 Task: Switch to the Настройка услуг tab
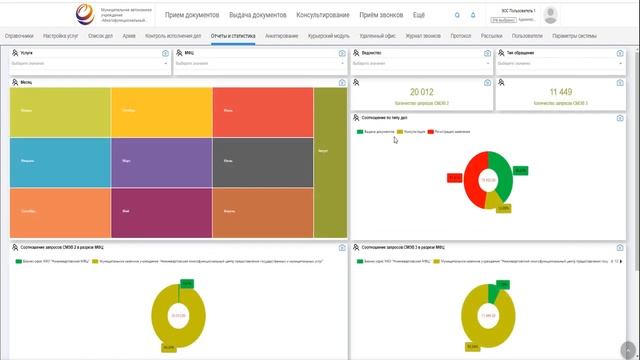tap(60, 36)
